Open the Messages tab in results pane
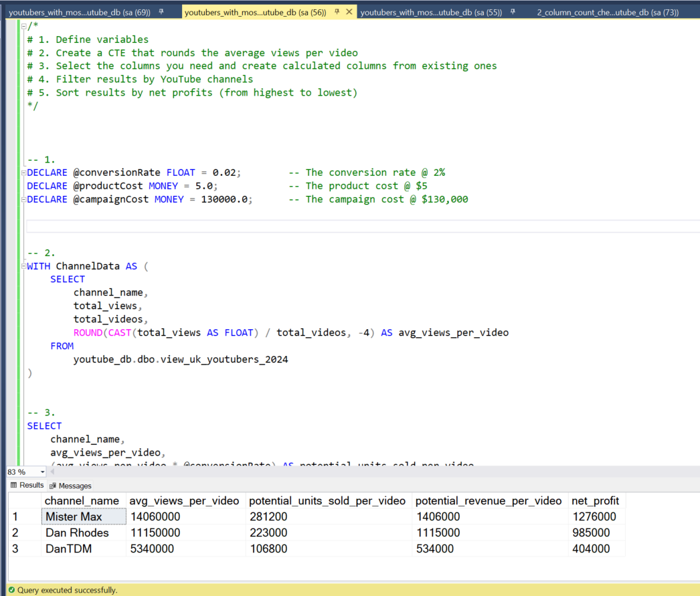Viewport: 700px width, 596px height. click(x=70, y=486)
